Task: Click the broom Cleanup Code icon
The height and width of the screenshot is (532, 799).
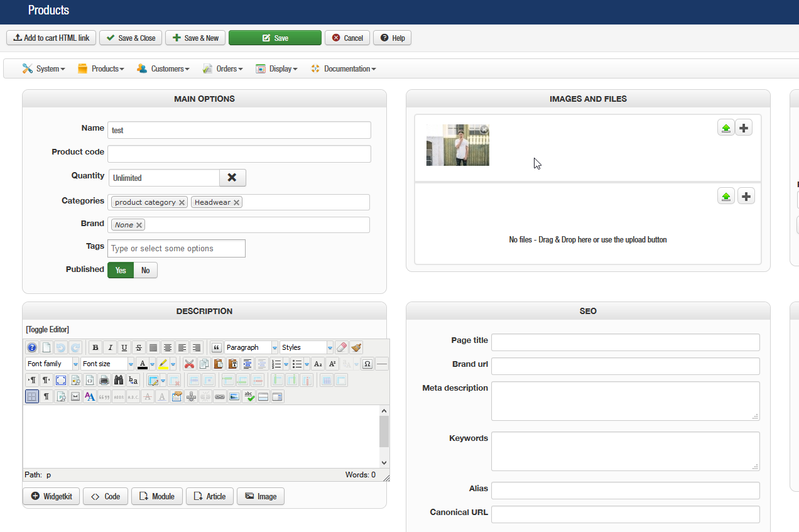Action: pos(356,347)
